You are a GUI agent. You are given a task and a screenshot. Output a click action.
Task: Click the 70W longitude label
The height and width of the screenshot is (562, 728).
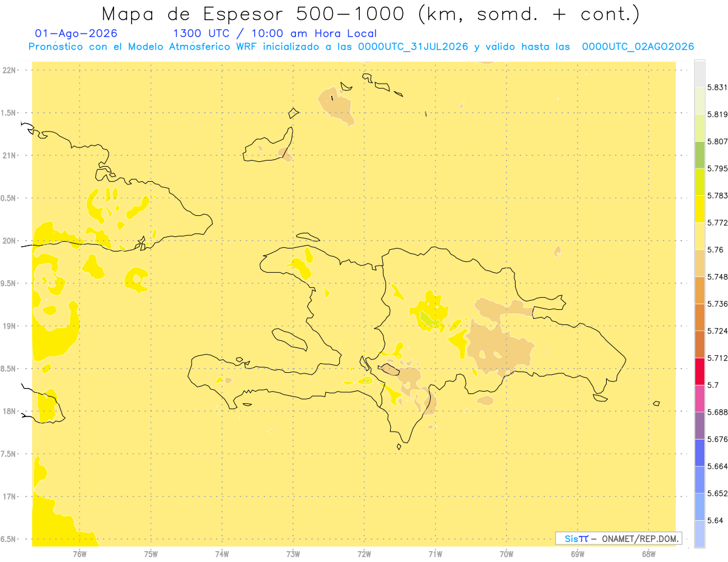point(507,554)
